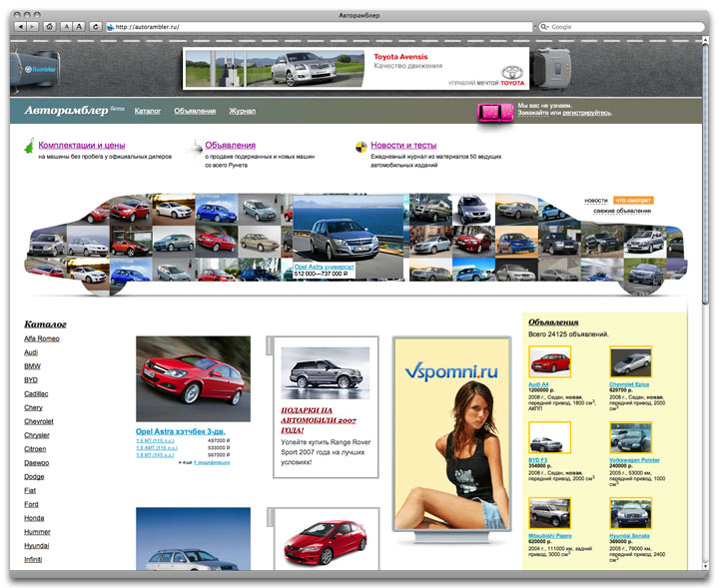
Task: Open Opel Astra хэтчбек 3-дв. link
Action: [187, 430]
